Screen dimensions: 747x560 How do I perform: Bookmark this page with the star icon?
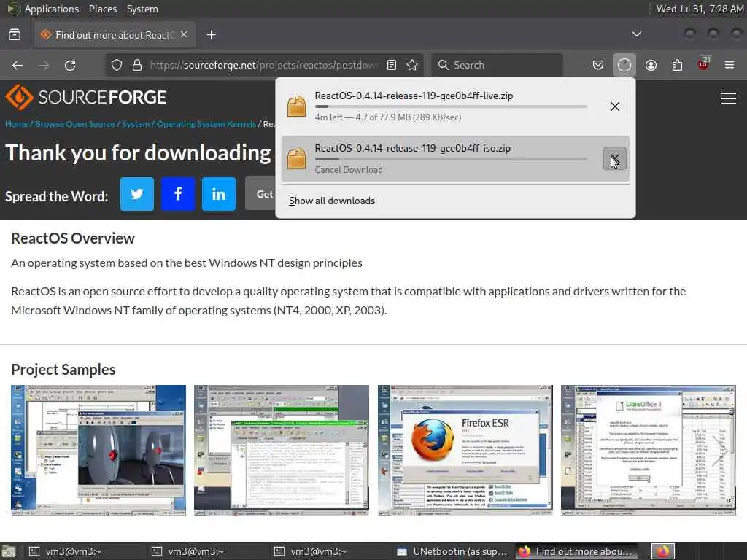click(413, 65)
